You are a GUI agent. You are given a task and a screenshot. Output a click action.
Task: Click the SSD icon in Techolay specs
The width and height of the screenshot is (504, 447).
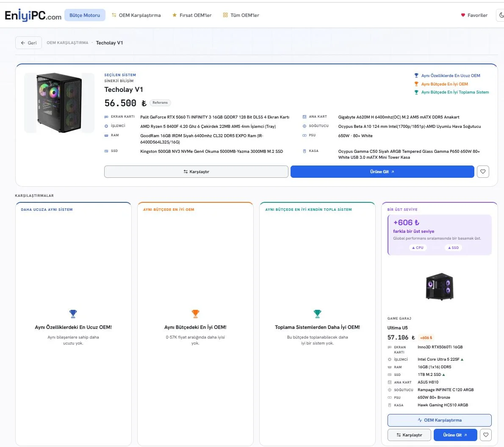click(106, 151)
